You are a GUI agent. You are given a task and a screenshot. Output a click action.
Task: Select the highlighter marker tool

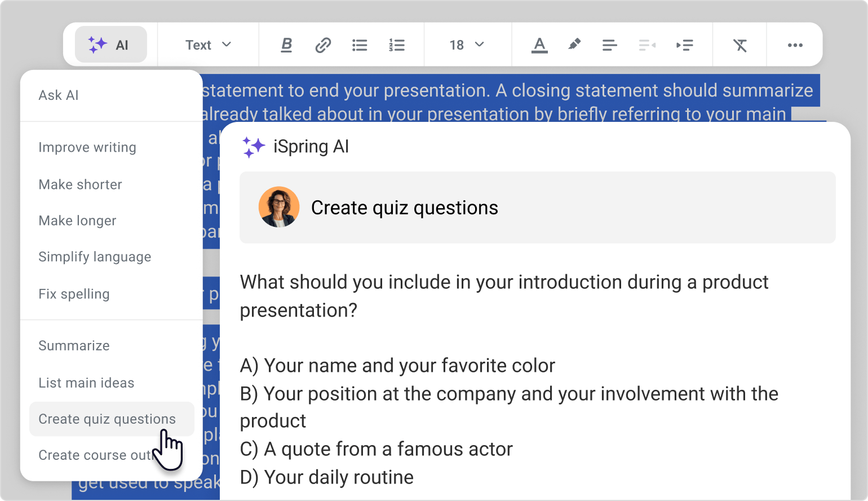click(574, 45)
